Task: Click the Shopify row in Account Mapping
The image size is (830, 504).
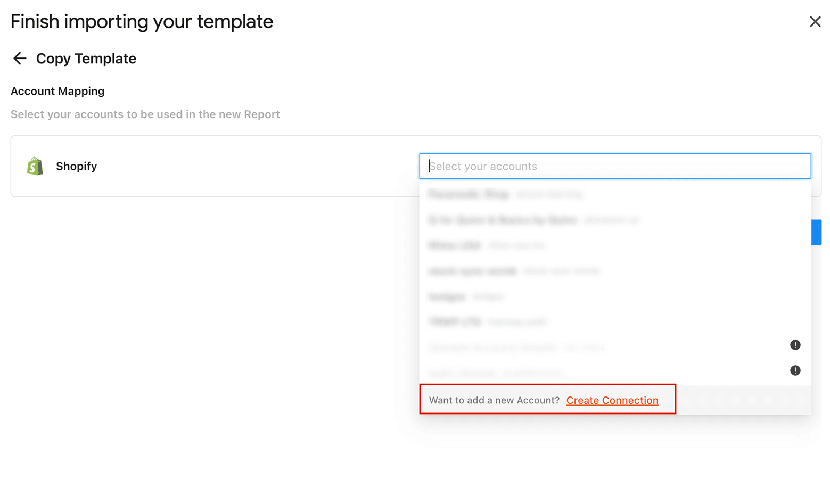Action: (x=213, y=166)
